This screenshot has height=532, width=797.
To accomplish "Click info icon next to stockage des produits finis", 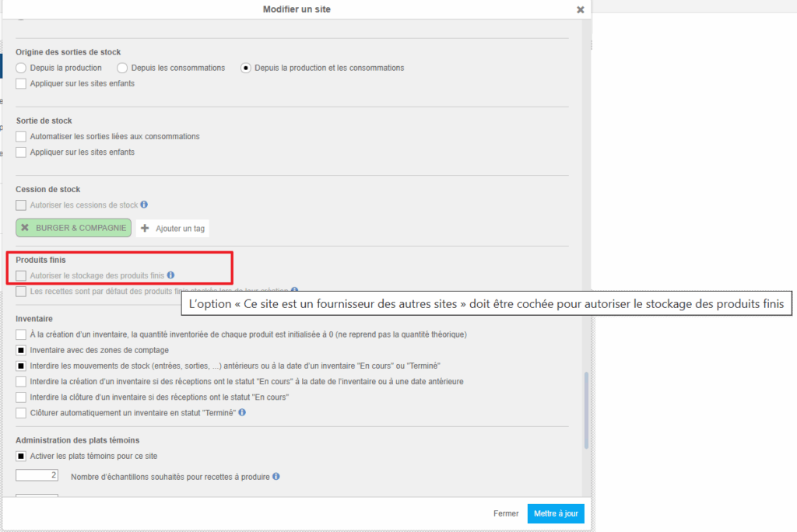I will 170,275.
